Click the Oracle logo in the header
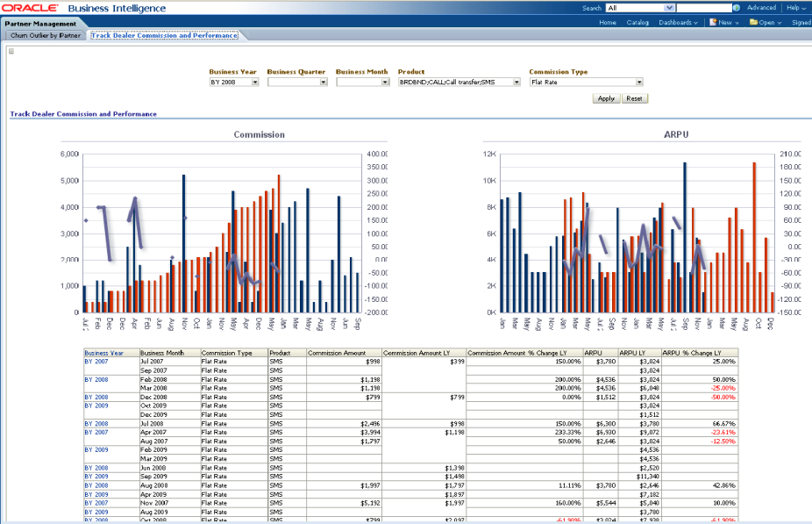This screenshot has width=812, height=524. (x=30, y=8)
